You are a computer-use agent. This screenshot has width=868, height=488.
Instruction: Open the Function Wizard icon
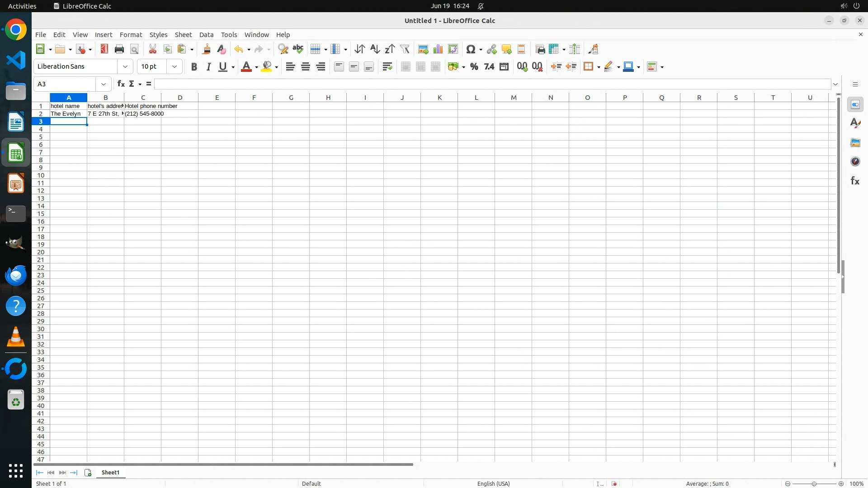[x=121, y=84]
